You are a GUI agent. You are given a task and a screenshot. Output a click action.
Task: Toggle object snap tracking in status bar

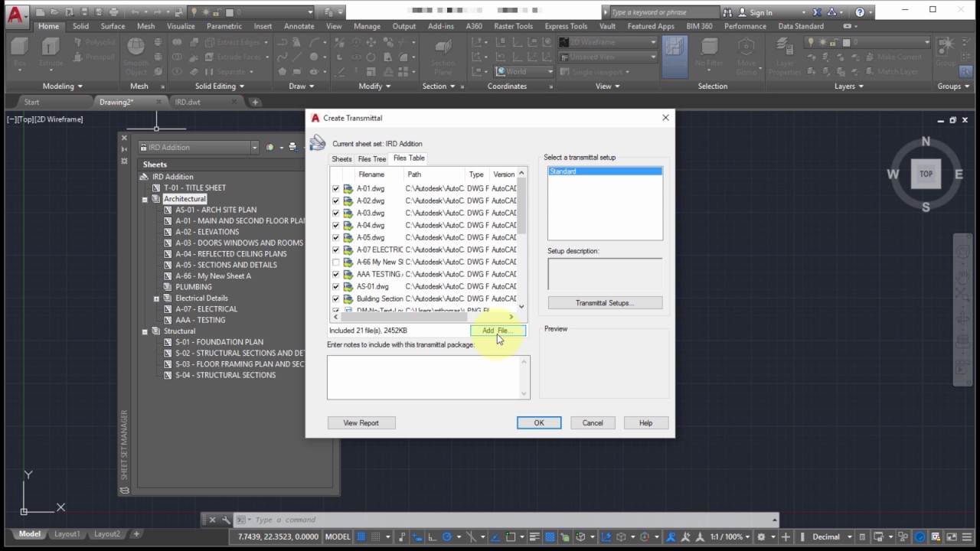495,536
